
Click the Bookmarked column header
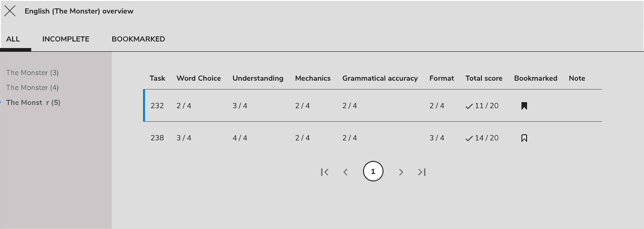coord(535,78)
